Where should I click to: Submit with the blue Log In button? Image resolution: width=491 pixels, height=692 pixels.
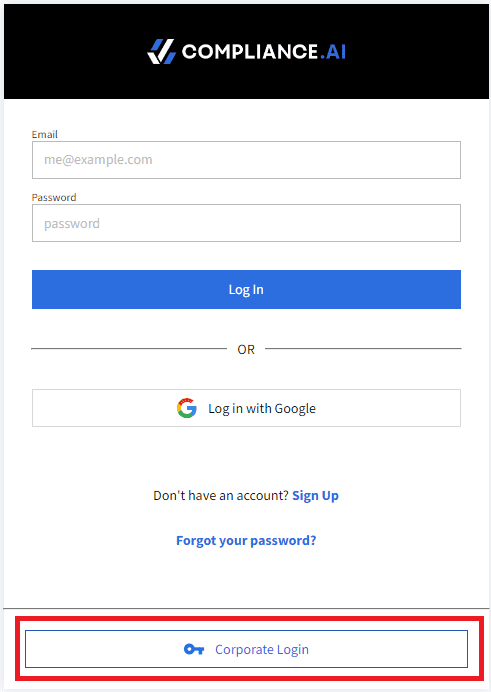[x=246, y=290]
